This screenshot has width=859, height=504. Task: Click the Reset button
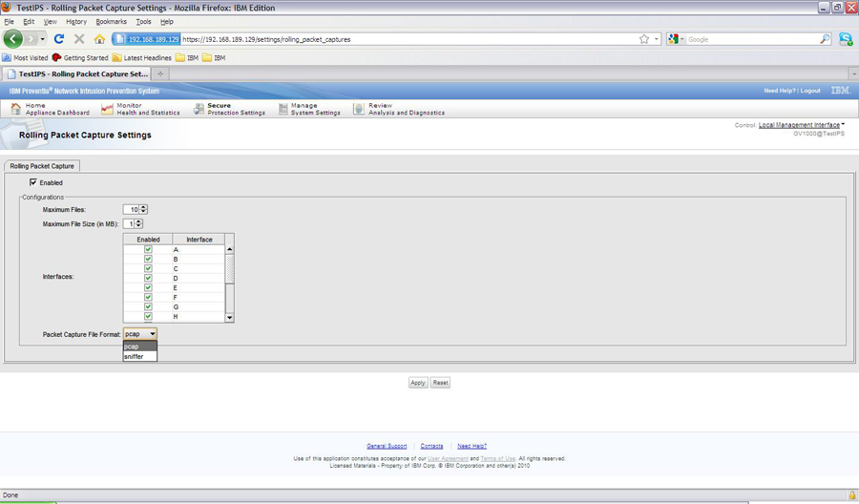(440, 383)
